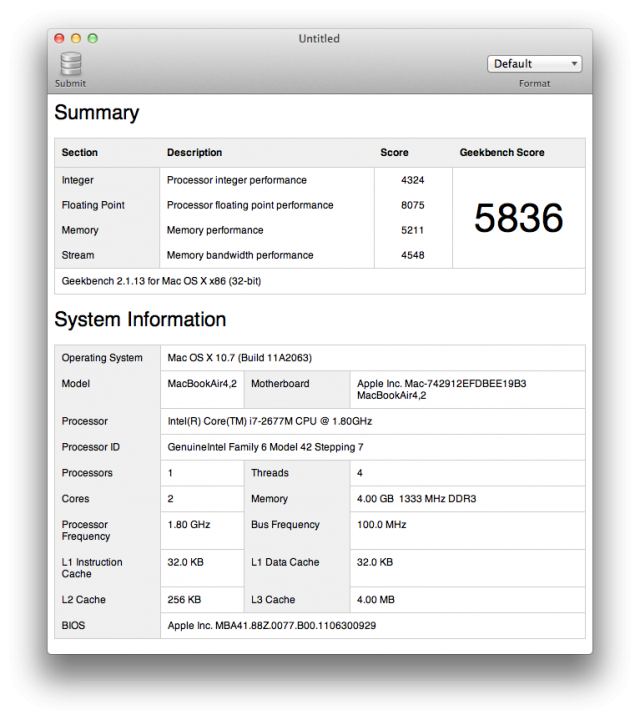Click the Untitled window title
The image size is (640, 721).
(319, 39)
